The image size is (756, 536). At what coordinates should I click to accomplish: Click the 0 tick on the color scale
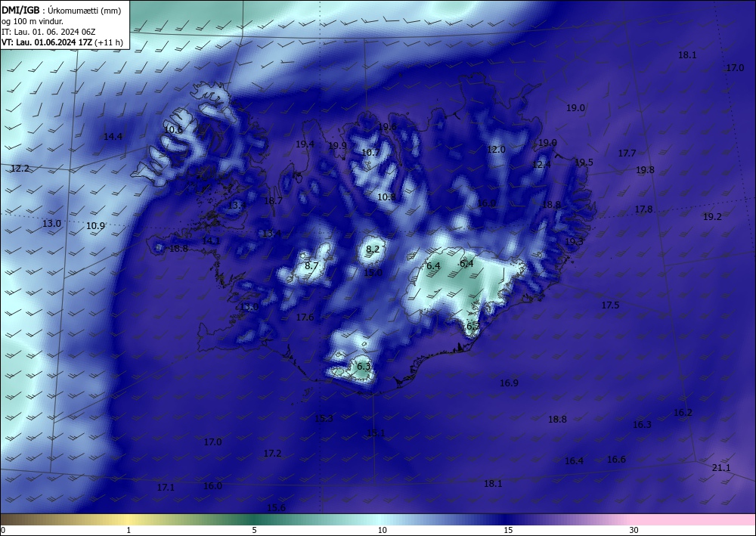3,530
